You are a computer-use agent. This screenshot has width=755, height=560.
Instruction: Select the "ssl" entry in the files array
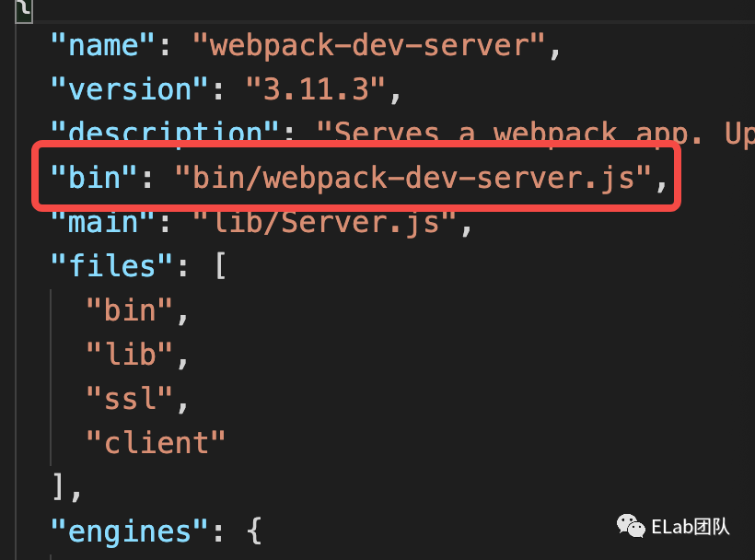pos(129,399)
